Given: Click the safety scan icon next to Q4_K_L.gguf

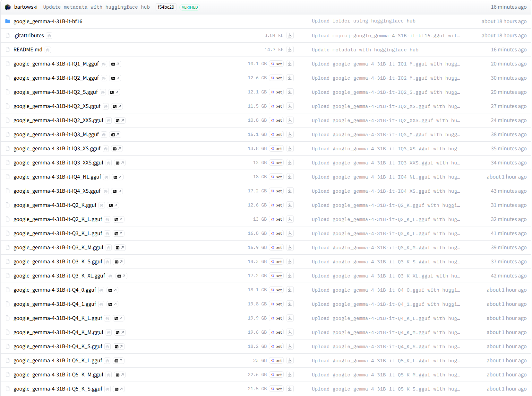Looking at the screenshot, I should (x=107, y=318).
